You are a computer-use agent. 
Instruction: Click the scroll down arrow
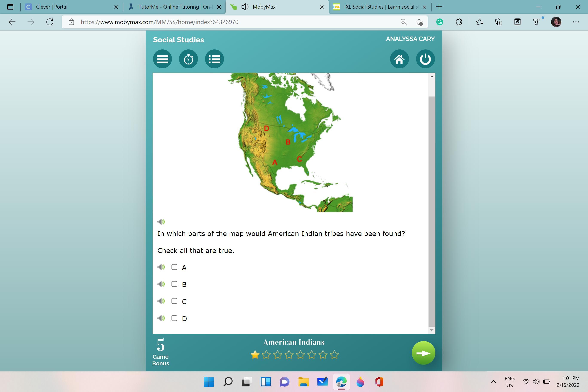(x=432, y=330)
